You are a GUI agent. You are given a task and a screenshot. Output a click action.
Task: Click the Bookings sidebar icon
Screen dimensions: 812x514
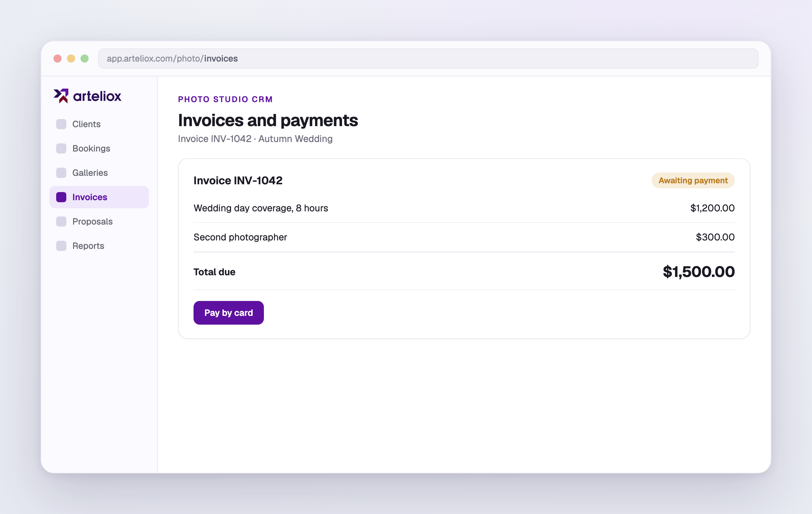[61, 148]
